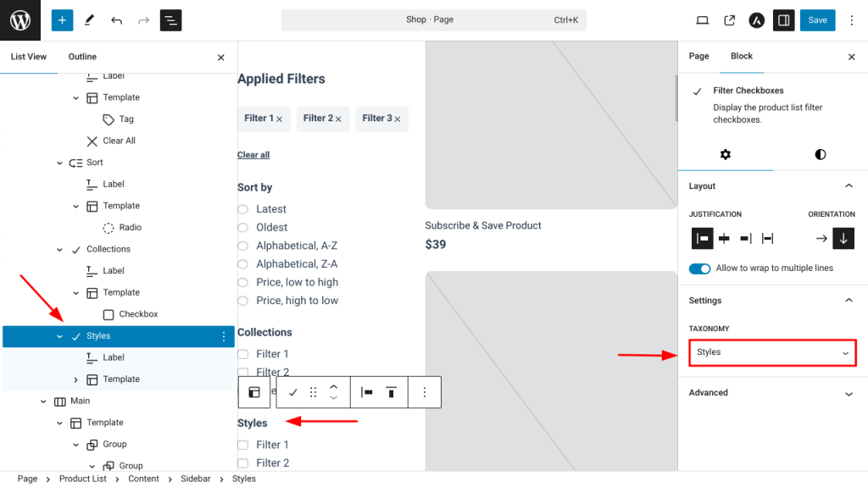Viewport: 868px width, 487px height.
Task: Click the Clear all link
Action: click(253, 155)
